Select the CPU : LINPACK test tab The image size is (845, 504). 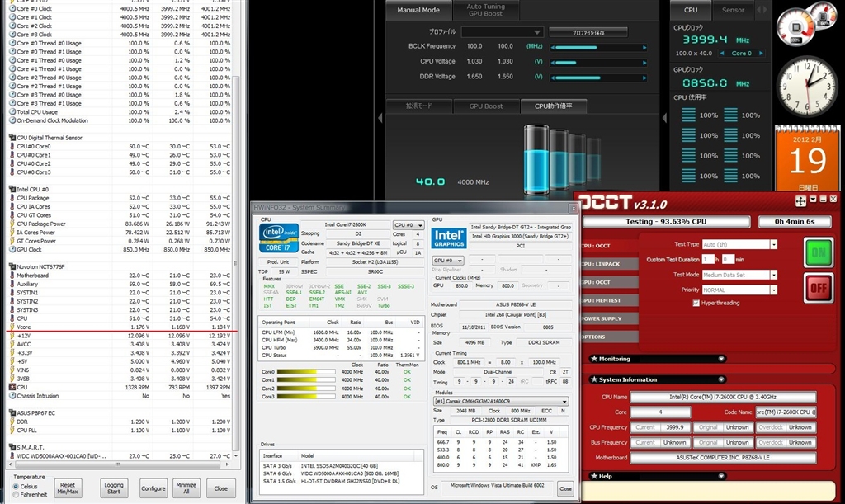point(608,264)
